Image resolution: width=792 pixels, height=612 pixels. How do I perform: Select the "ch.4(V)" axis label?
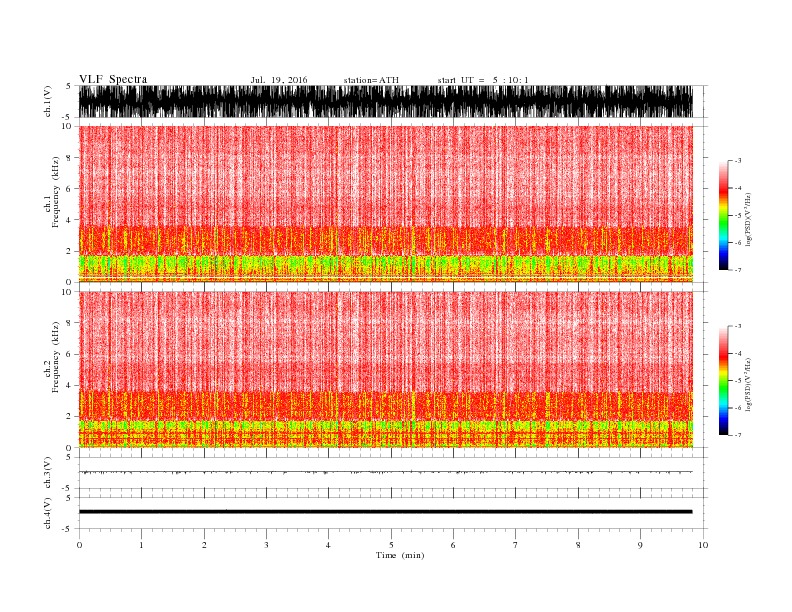[47, 513]
